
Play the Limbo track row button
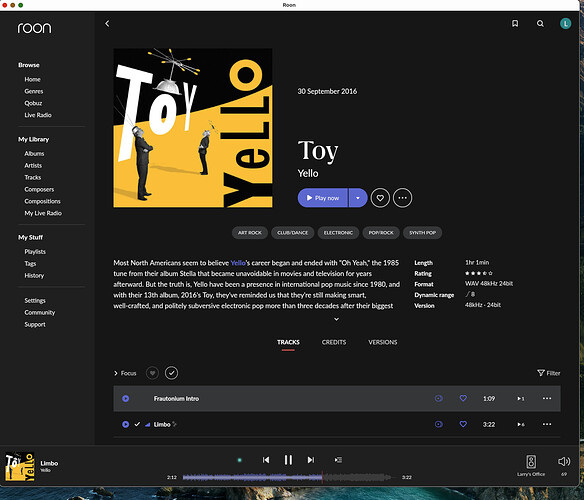pos(126,424)
